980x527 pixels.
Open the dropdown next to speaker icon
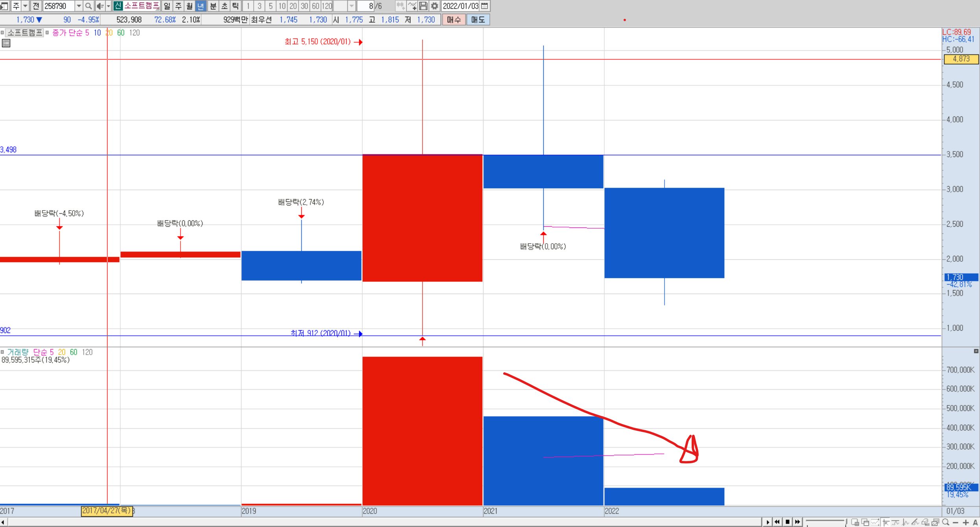108,6
